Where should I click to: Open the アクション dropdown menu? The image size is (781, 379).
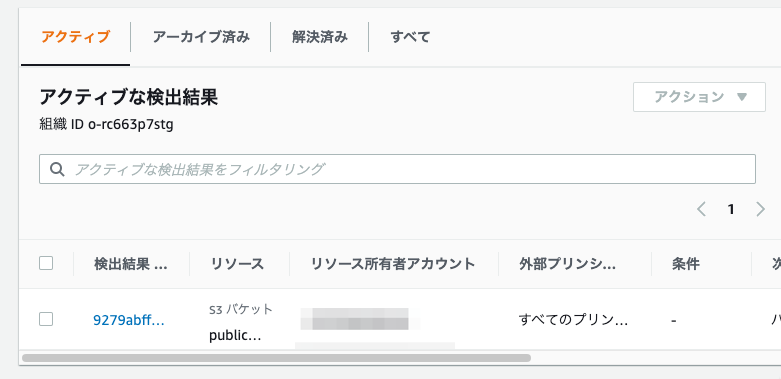(x=699, y=97)
